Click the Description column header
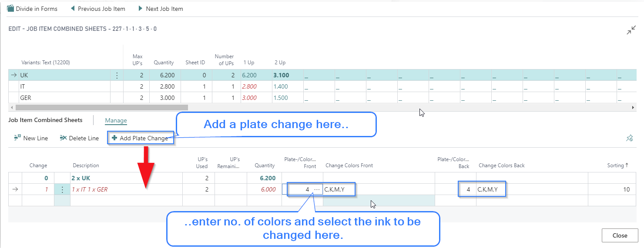Image resolution: width=644 pixels, height=248 pixels. click(x=86, y=165)
